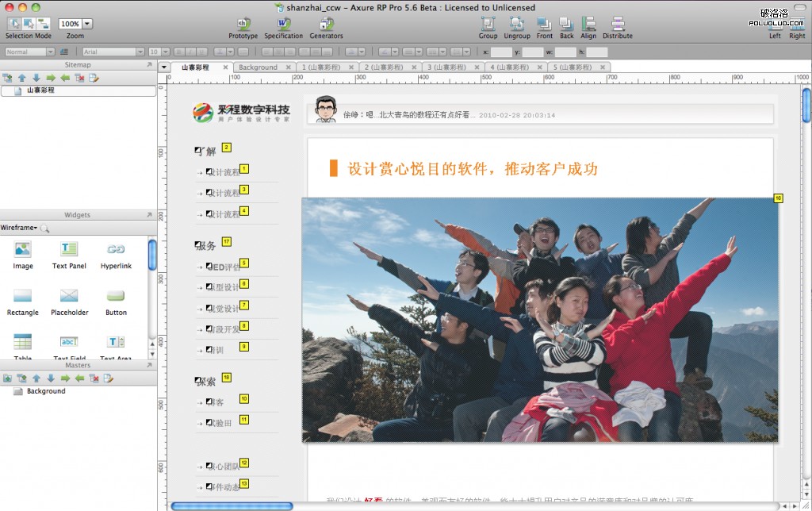The width and height of the screenshot is (812, 511).
Task: Click the Ungroup toolbar icon
Action: (x=516, y=24)
